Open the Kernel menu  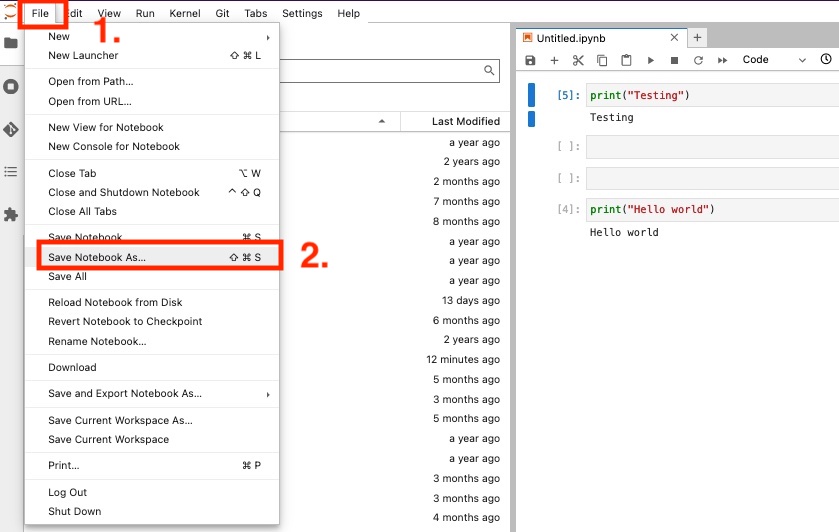point(185,13)
